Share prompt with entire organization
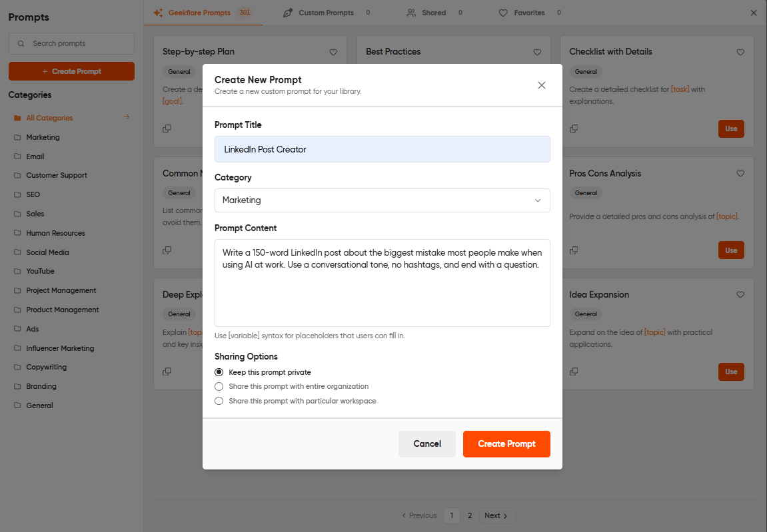This screenshot has width=767, height=532. tap(219, 386)
